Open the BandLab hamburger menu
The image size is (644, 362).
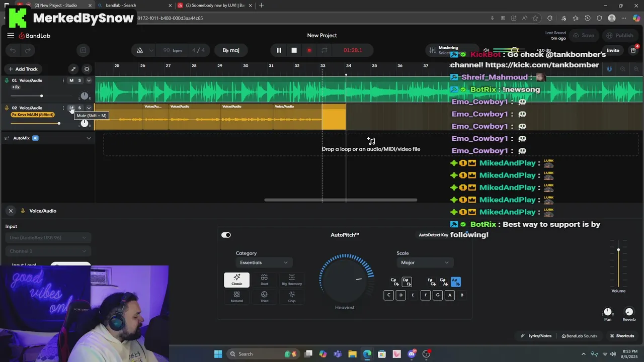point(11,36)
